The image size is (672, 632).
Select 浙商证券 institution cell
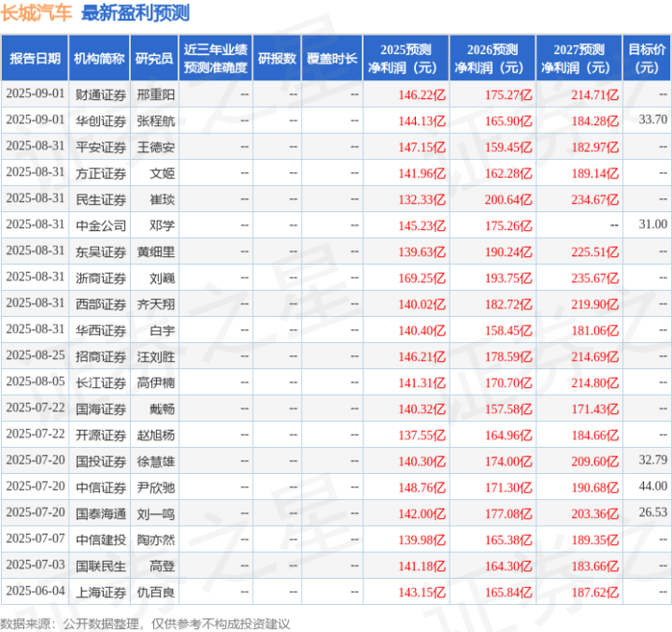point(101,279)
